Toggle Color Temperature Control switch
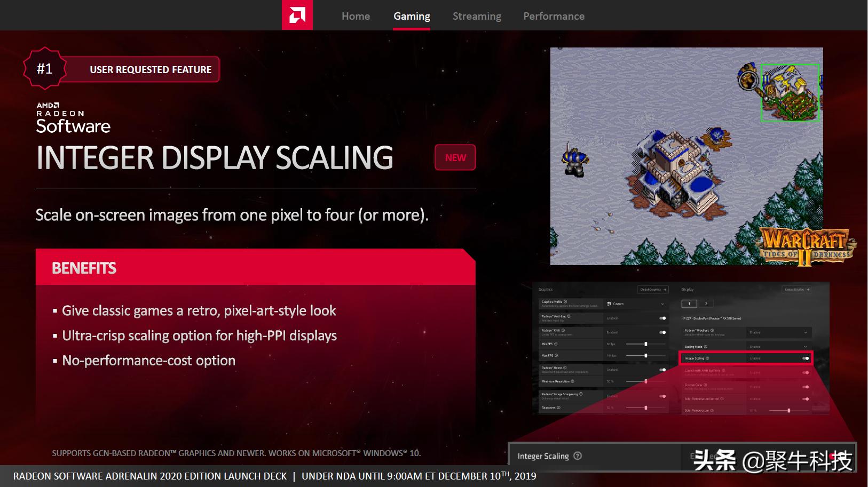The height and width of the screenshot is (487, 868). [x=806, y=399]
